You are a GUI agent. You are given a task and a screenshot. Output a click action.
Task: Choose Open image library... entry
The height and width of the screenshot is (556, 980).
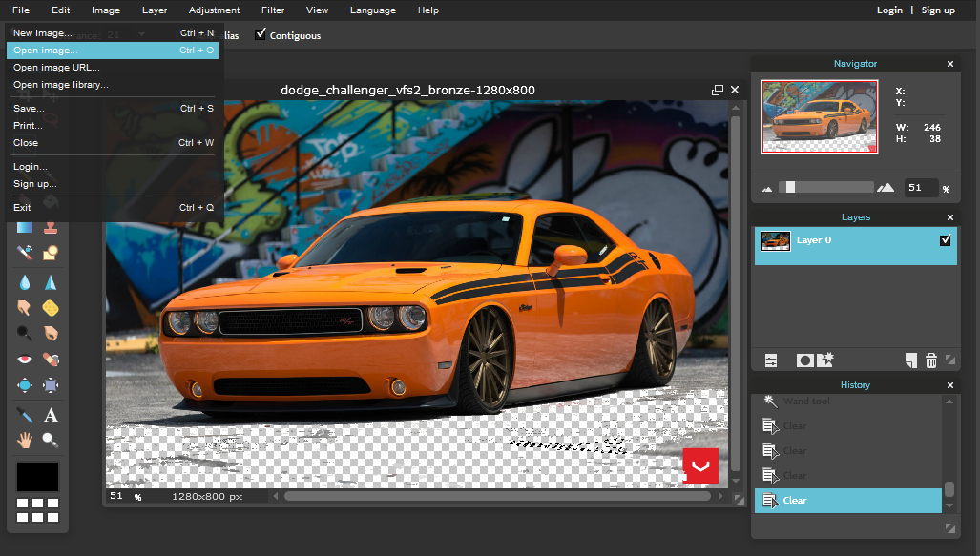[x=113, y=84]
